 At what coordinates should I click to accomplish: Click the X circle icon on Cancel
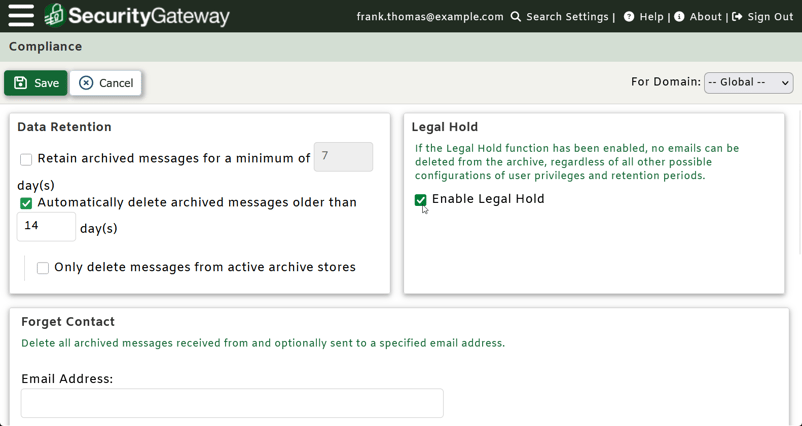[86, 83]
